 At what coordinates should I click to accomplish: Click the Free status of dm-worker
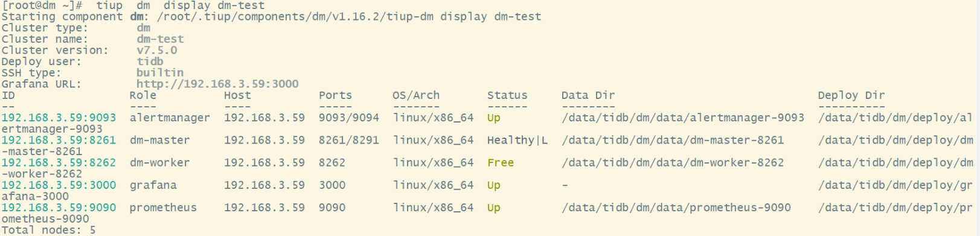coord(501,162)
